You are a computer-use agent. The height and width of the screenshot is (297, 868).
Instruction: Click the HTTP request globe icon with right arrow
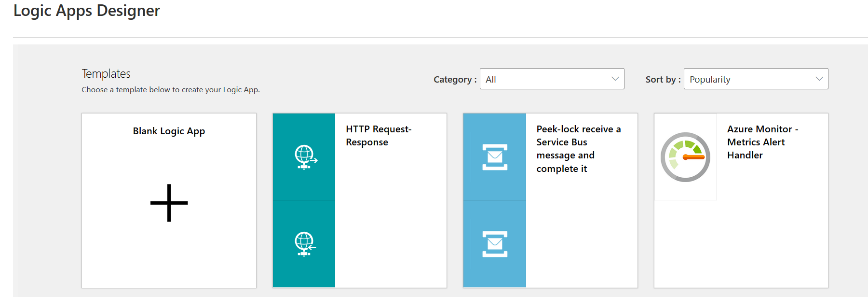[x=305, y=157]
